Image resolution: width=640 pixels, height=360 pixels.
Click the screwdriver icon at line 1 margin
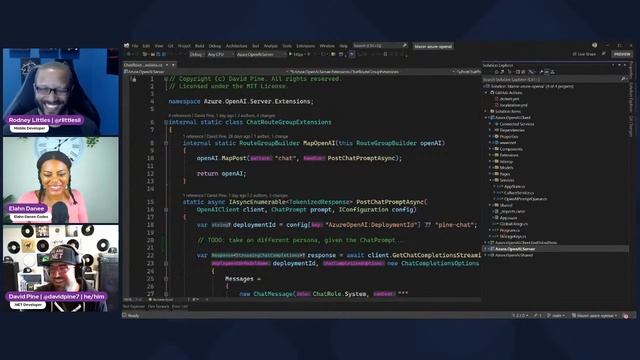point(134,79)
